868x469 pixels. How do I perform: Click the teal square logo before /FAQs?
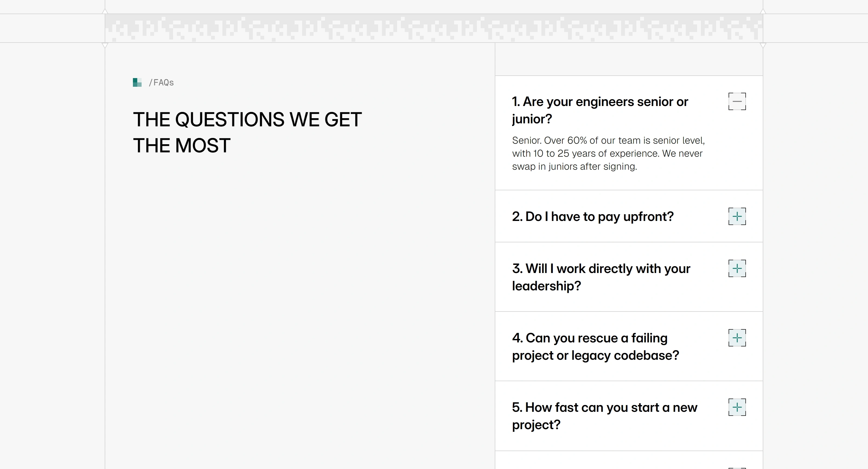[137, 82]
